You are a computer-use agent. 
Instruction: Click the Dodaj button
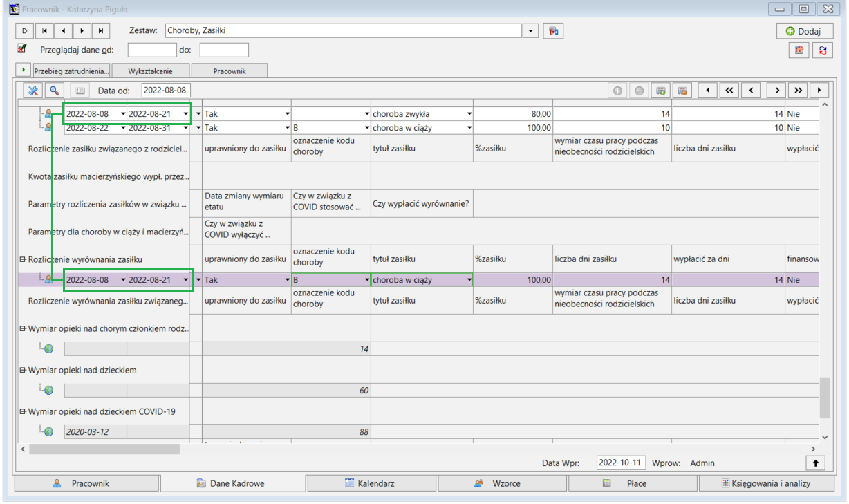(804, 31)
